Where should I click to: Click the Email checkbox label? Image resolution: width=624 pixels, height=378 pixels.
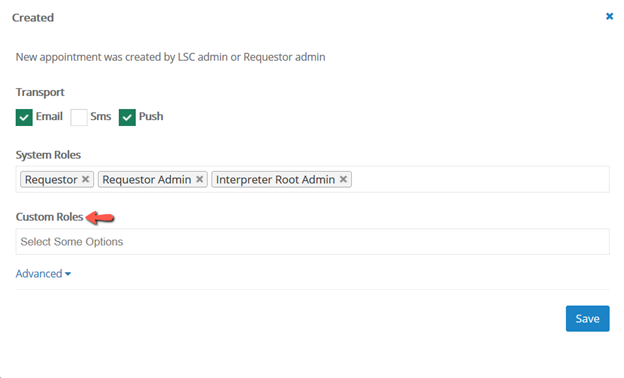tap(49, 116)
